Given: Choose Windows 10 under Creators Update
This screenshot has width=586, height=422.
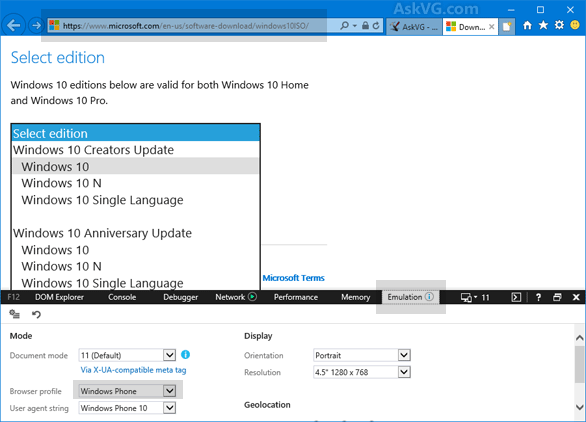Looking at the screenshot, I should [135, 166].
